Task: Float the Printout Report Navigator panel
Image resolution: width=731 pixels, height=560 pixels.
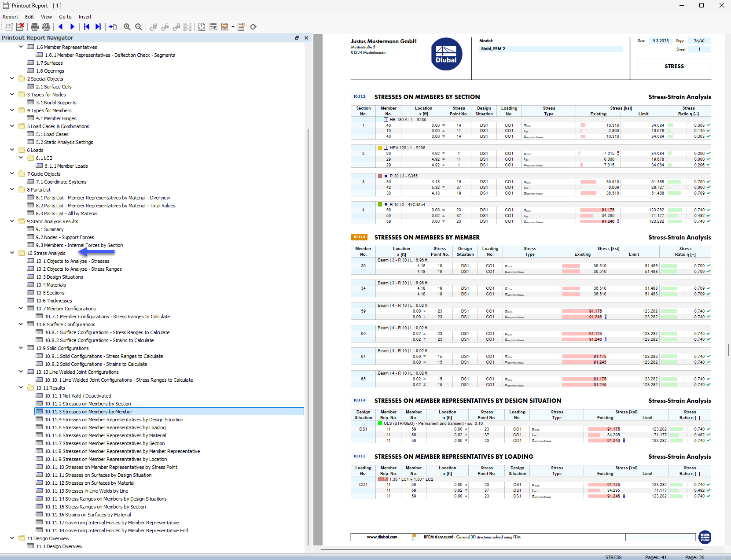Action: click(297, 38)
